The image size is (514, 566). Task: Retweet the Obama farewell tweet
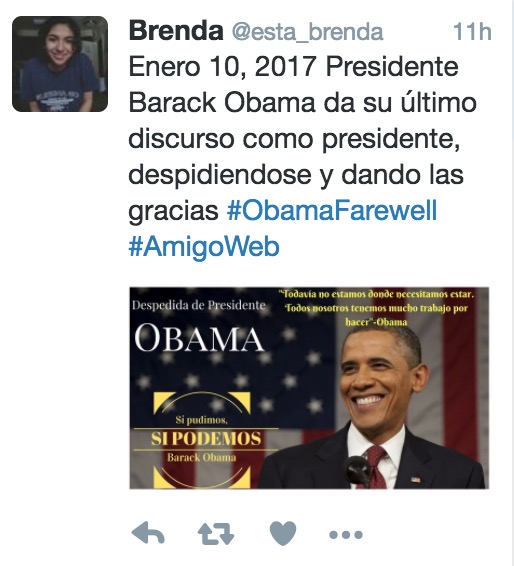(216, 534)
